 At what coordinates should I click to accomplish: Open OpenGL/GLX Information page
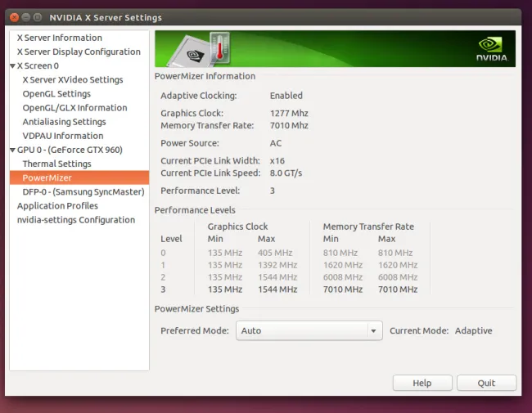tap(74, 108)
